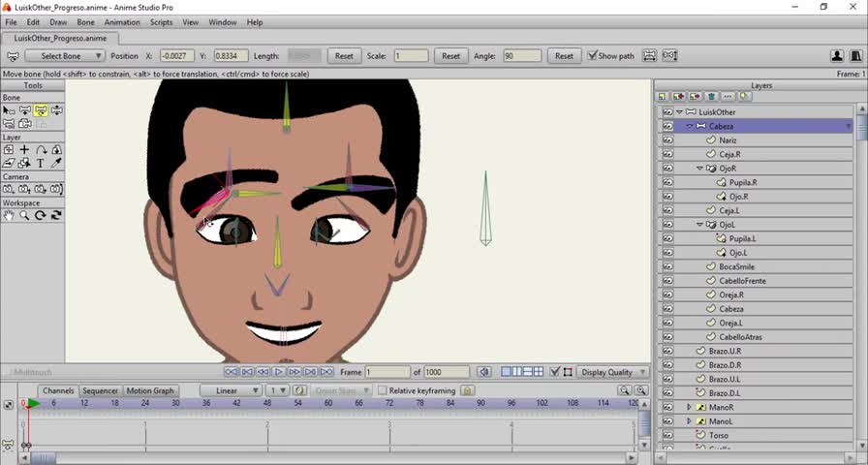
Task: Click the delete layer trash icon
Action: pyautogui.click(x=711, y=97)
